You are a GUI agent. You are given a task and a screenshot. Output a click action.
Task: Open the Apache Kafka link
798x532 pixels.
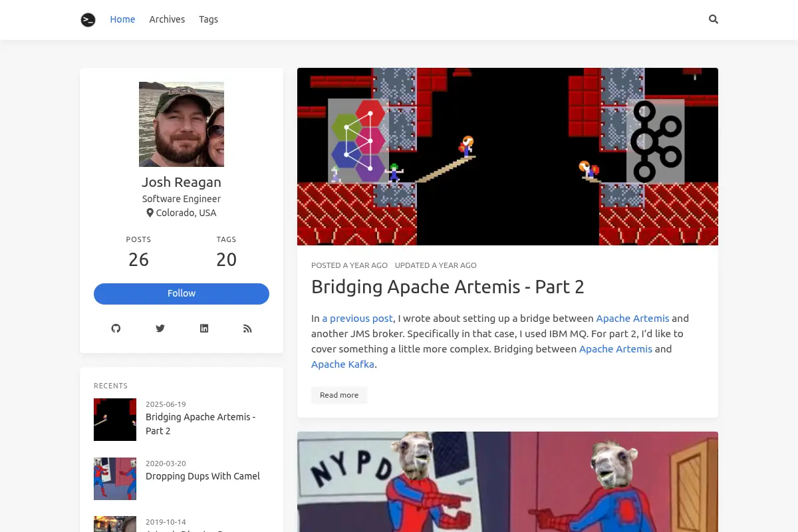342,364
